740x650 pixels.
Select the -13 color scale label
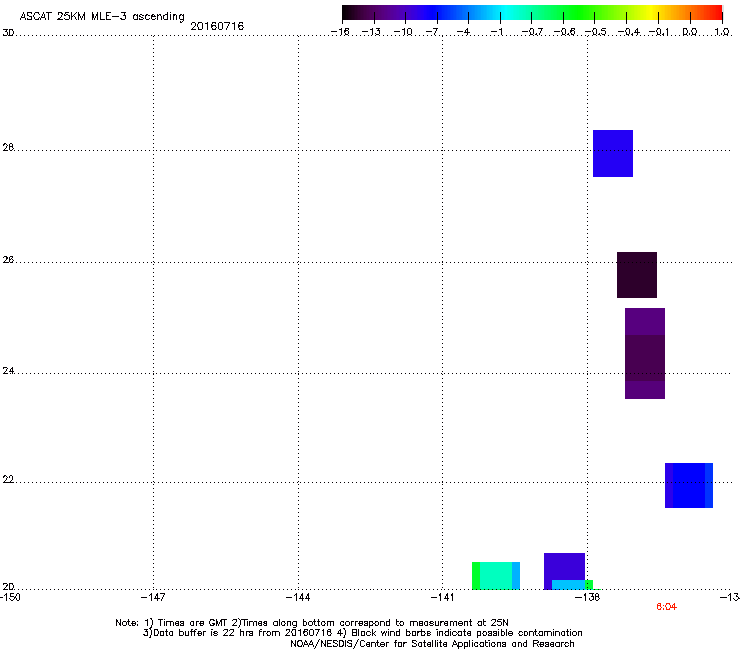pos(371,32)
